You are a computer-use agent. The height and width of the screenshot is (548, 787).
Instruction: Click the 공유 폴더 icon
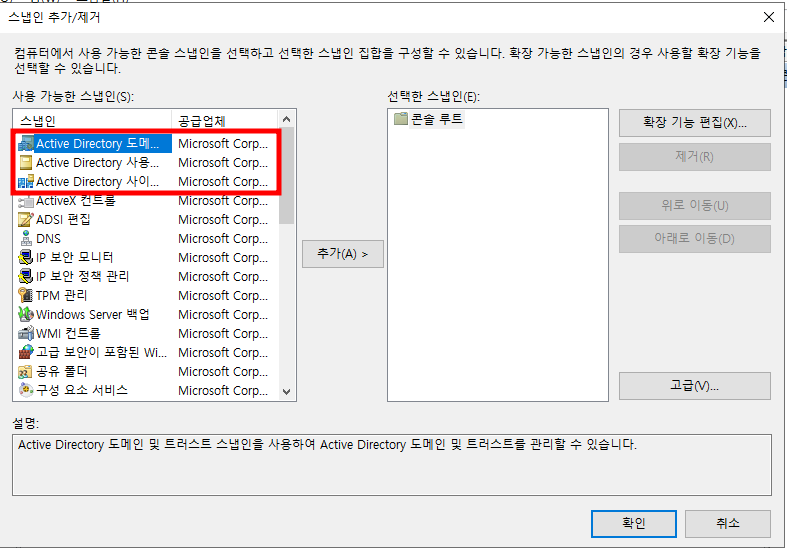point(26,371)
